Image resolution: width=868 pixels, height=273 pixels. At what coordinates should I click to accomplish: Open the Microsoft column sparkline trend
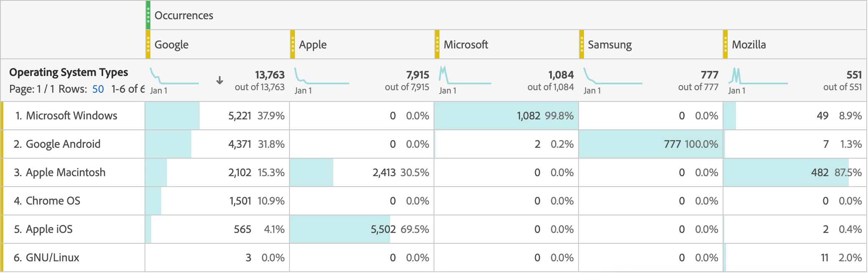tap(464, 76)
